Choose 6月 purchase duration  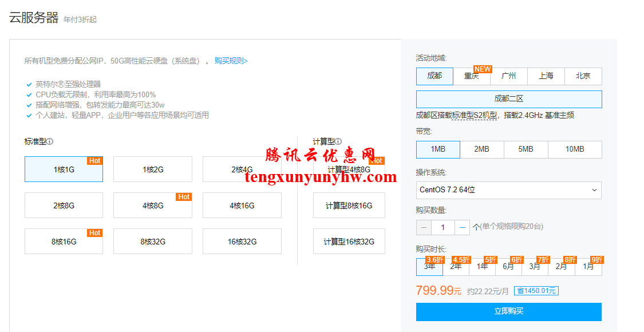click(x=508, y=267)
